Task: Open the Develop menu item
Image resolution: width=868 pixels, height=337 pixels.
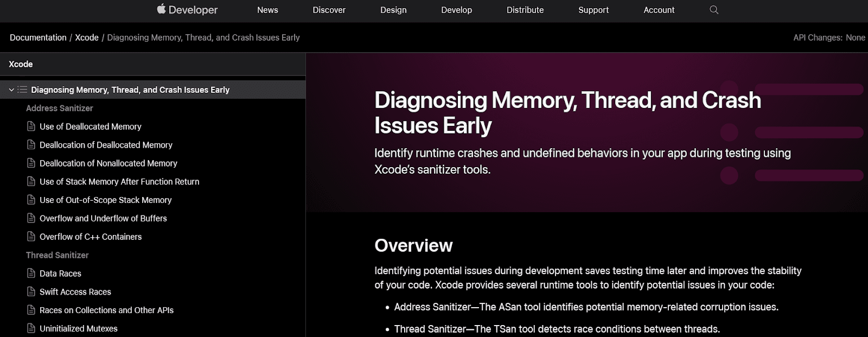Action: pyautogui.click(x=456, y=10)
